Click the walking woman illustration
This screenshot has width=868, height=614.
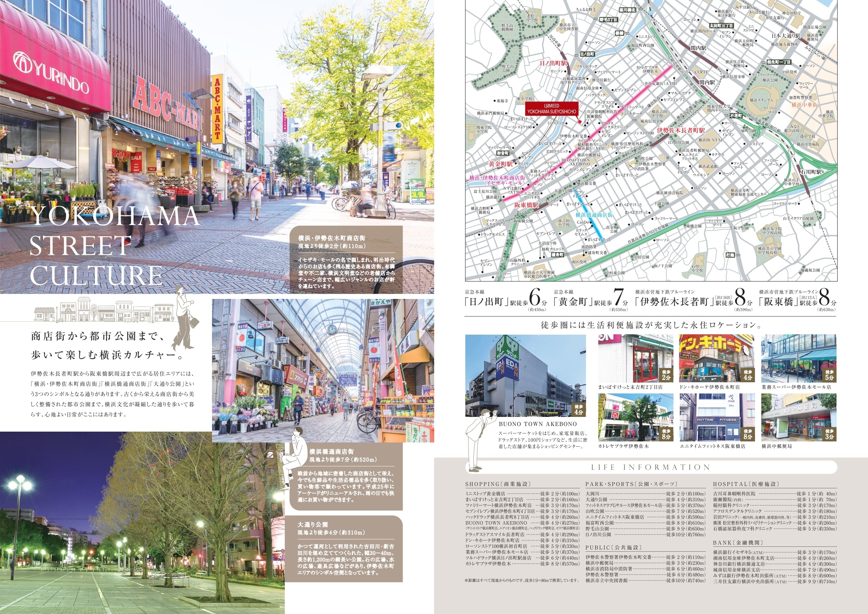pyautogui.click(x=184, y=319)
